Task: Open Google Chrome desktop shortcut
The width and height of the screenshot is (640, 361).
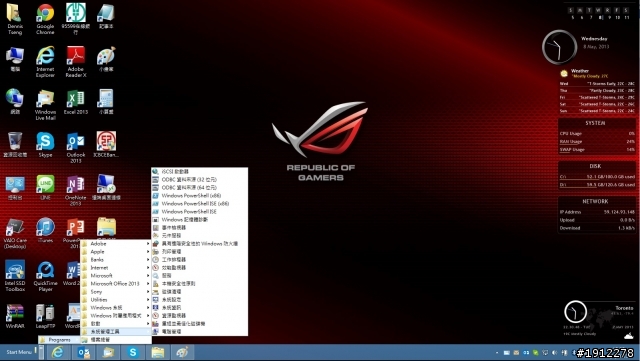Action: (x=45, y=19)
